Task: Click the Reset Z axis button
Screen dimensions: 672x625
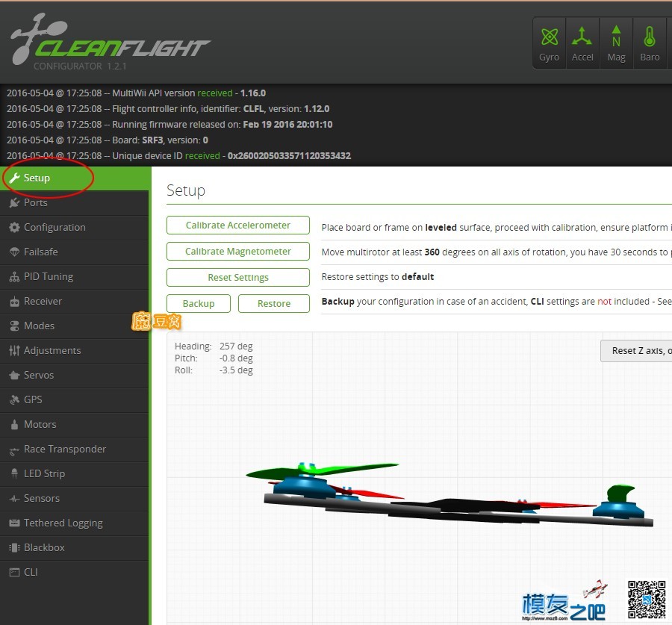Action: (x=636, y=351)
